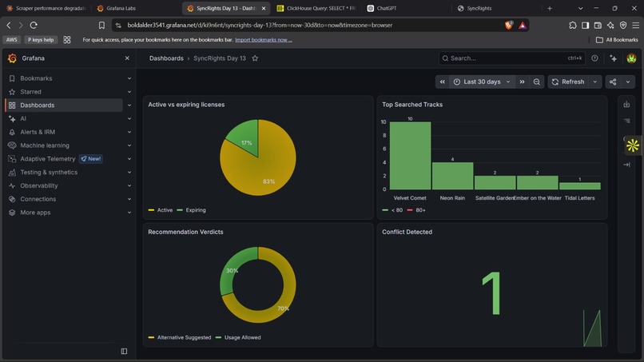The image size is (644, 362).
Task: Expand the Observability chevron
Action: click(x=129, y=185)
